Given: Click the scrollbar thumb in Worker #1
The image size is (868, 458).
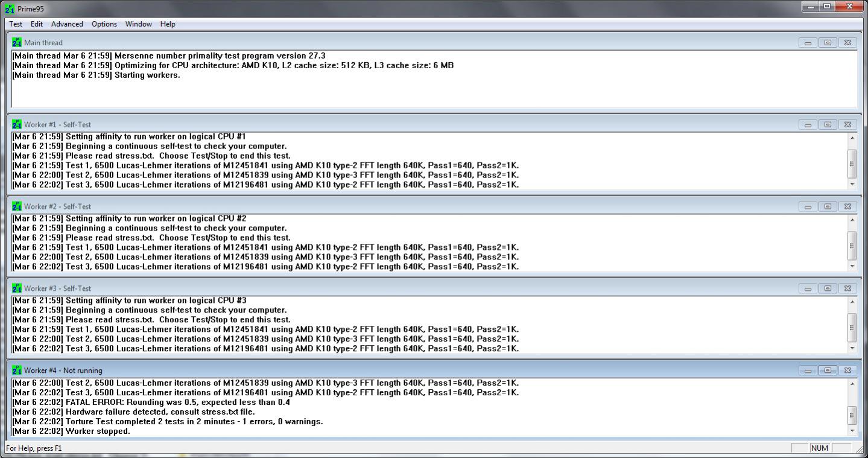Looking at the screenshot, I should point(852,163).
